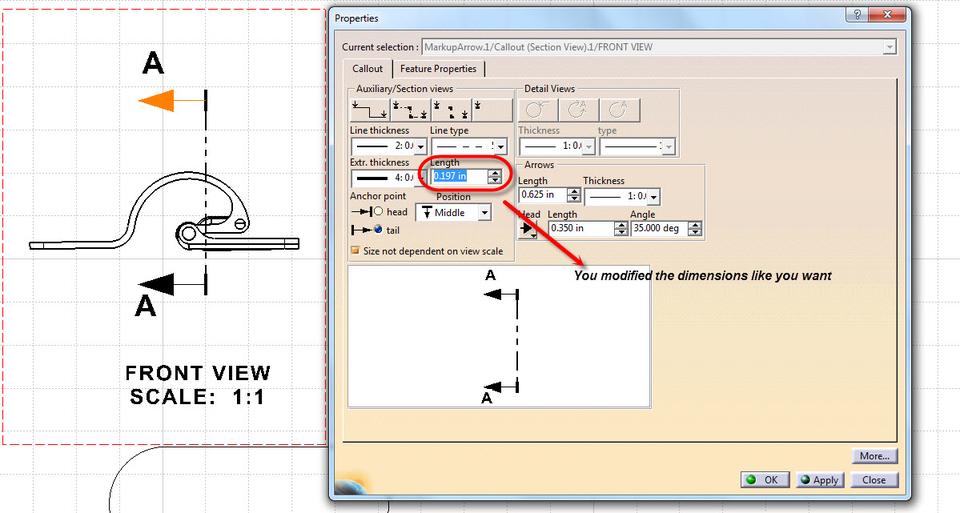Increase Arrows Length 0.625 in value

574,192
